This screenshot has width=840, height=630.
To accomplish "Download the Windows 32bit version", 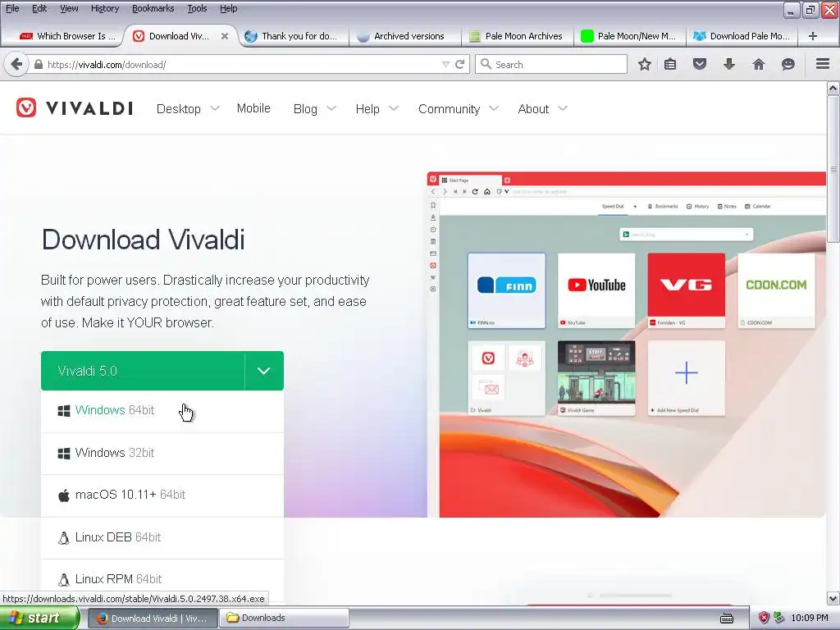I will click(162, 453).
